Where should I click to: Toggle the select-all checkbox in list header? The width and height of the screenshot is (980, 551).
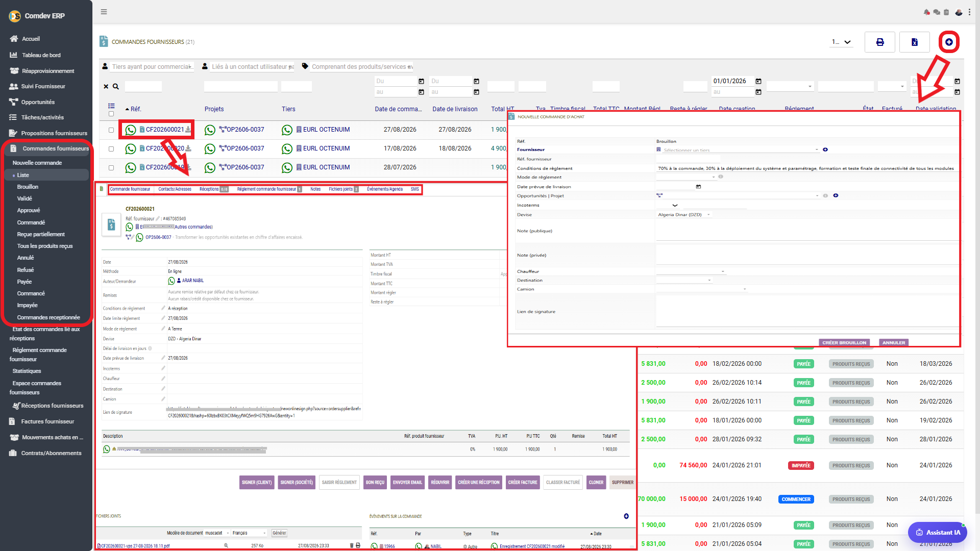(x=111, y=114)
